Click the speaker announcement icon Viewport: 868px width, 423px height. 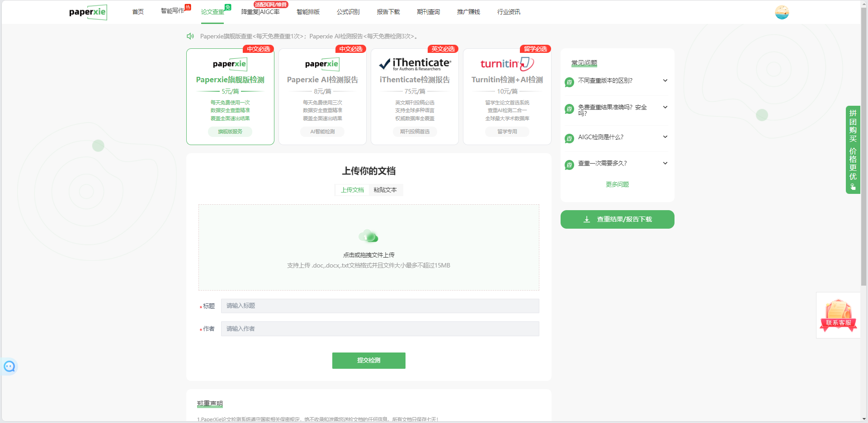(190, 36)
